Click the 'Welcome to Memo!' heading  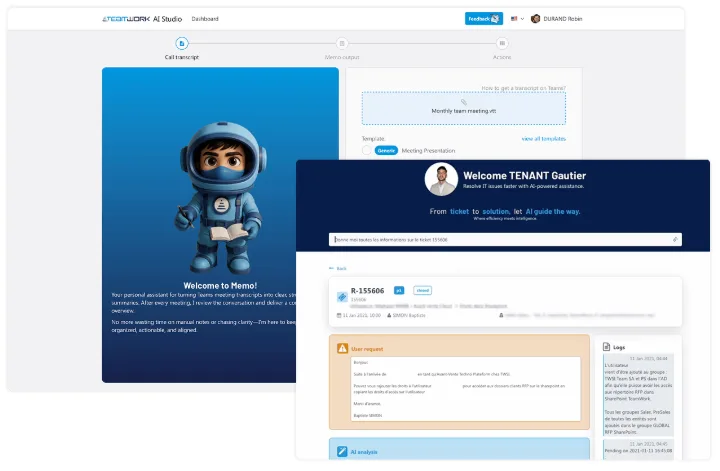point(220,286)
